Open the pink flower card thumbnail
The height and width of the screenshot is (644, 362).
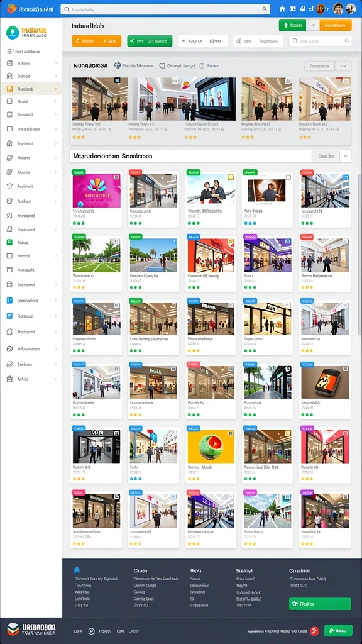pyautogui.click(x=96, y=190)
